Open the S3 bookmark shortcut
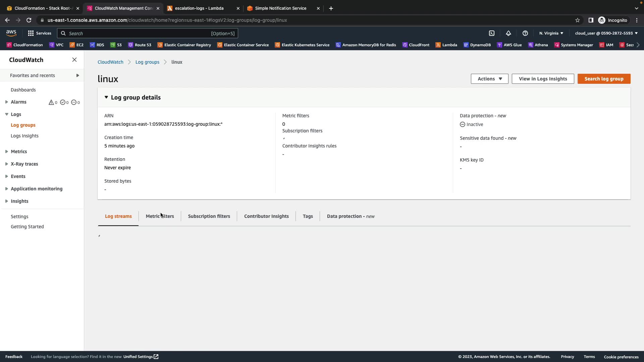 [116, 45]
